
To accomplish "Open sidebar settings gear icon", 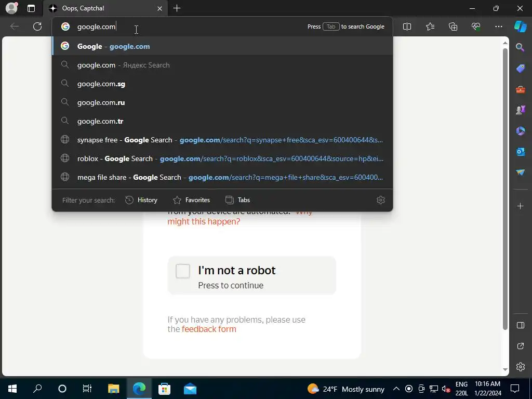I will (520, 366).
